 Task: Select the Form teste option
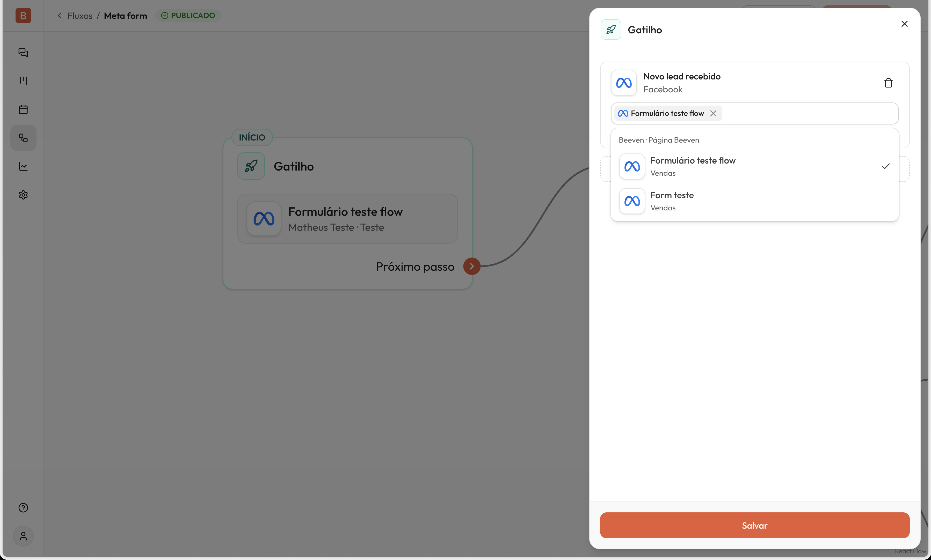click(x=755, y=201)
